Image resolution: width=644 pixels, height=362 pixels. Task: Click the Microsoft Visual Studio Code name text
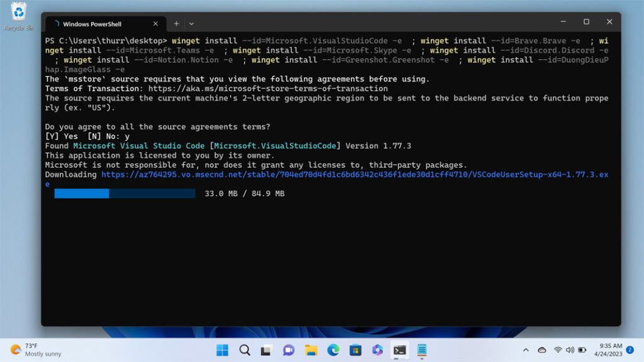[139, 146]
